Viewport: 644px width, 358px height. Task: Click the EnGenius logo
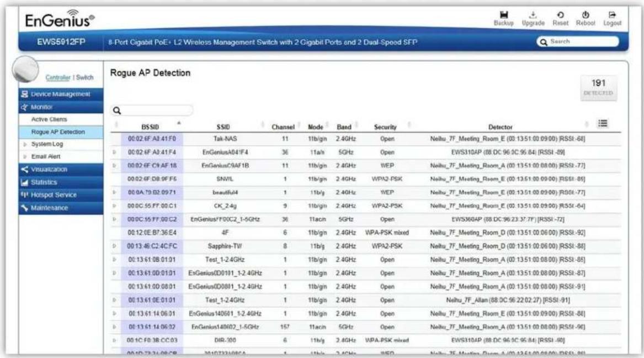(x=60, y=19)
